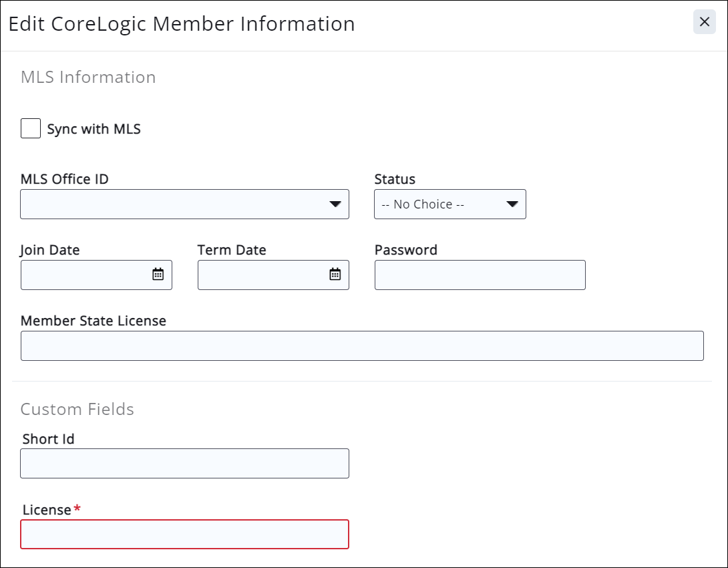Image resolution: width=728 pixels, height=568 pixels.
Task: Click the Status dropdown arrow
Action: tap(512, 204)
